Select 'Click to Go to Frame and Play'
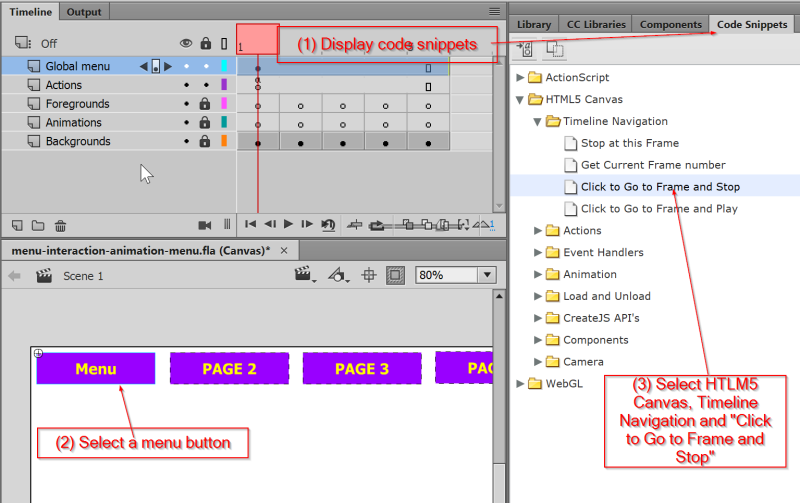The width and height of the screenshot is (800, 503). (x=659, y=208)
